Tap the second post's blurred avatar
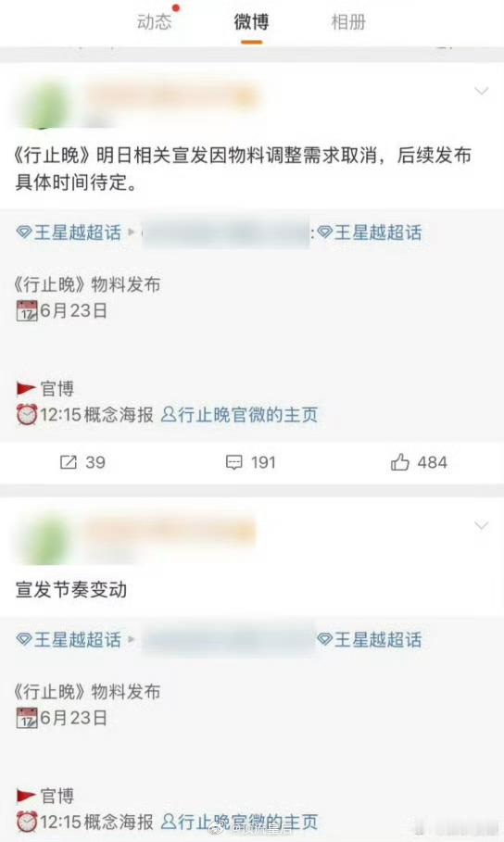This screenshot has height=842, width=504. coord(44,537)
